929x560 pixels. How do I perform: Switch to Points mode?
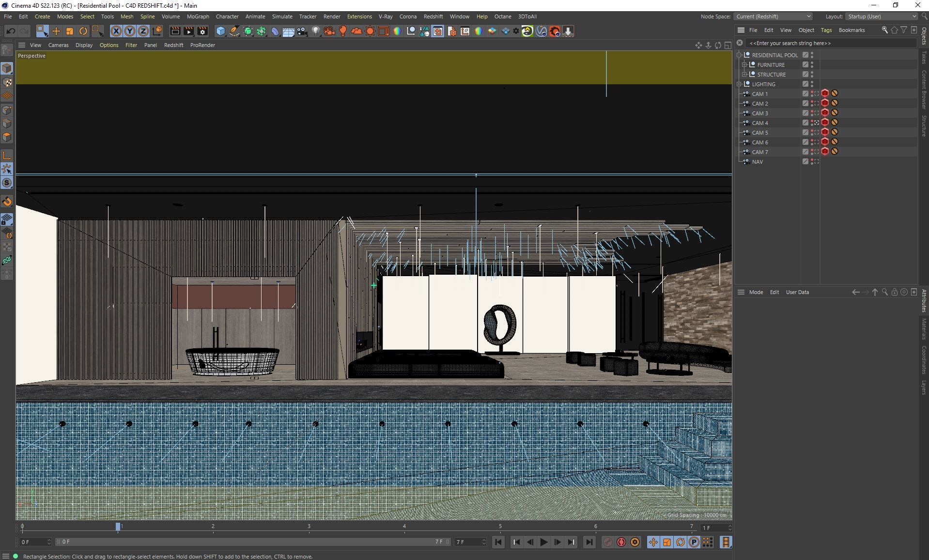tap(7, 110)
